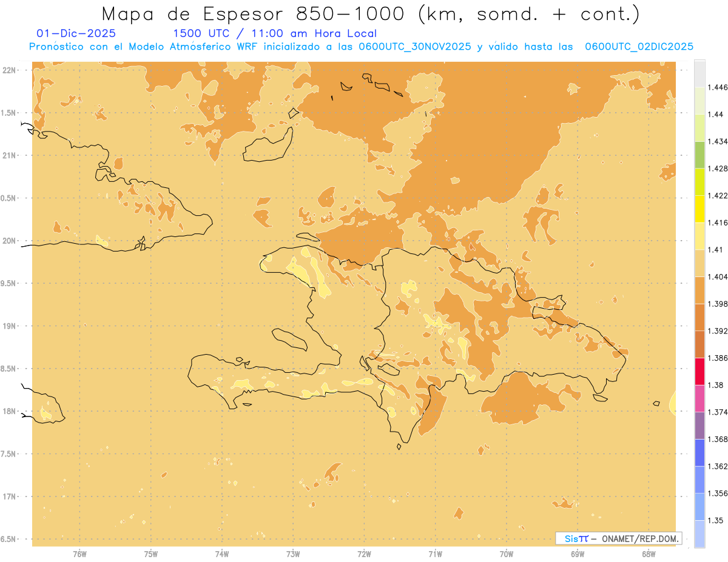This screenshot has width=728, height=562.
Task: Click the legend value '1.41'
Action: click(x=716, y=250)
